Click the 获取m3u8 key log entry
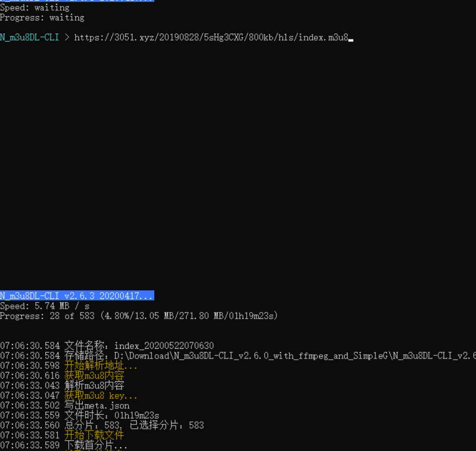The height and width of the screenshot is (451, 476). (x=102, y=395)
